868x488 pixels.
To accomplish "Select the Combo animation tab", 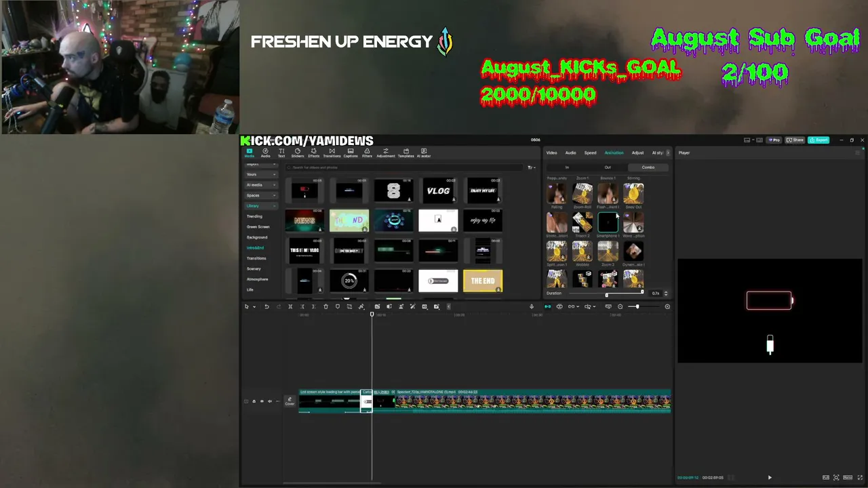I will click(648, 167).
